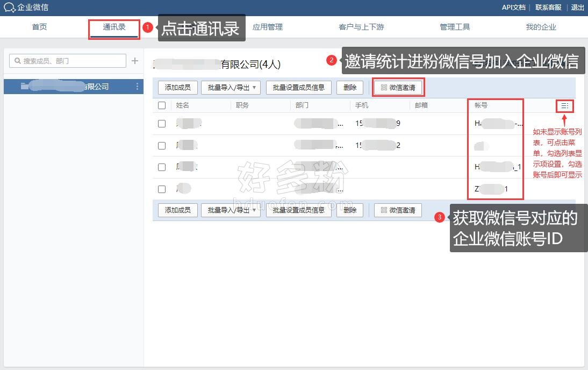Open the department three-dot menu
Image resolution: width=588 pixels, height=370 pixels.
click(137, 87)
